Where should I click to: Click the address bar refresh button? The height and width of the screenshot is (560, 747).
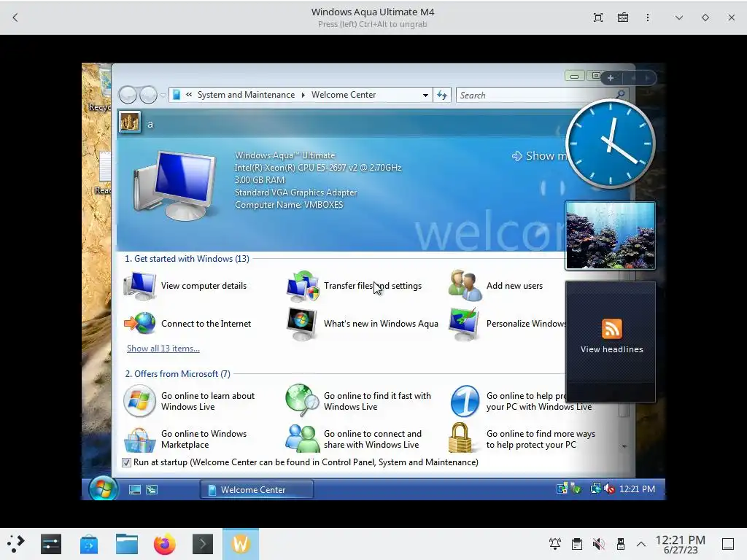tap(442, 96)
